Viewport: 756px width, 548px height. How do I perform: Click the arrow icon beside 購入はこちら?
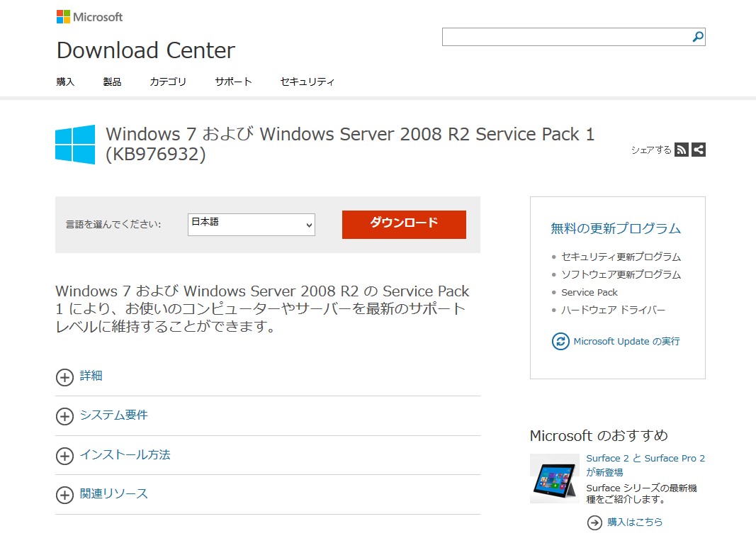594,522
